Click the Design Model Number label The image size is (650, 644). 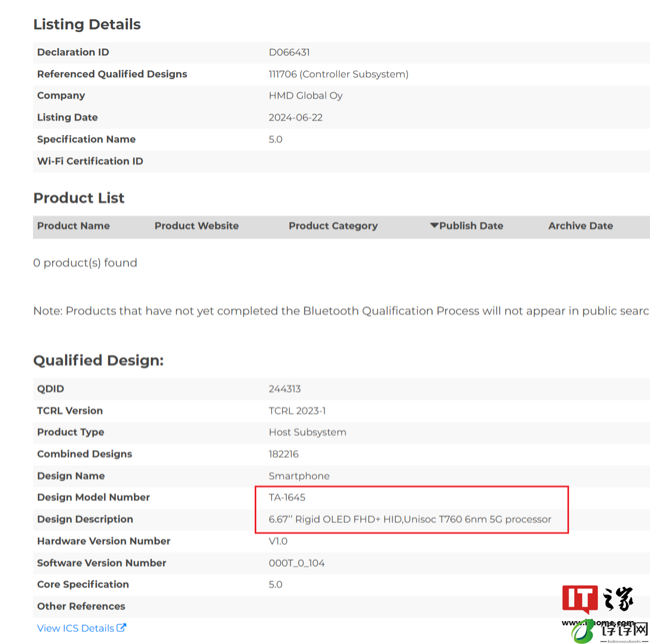tap(93, 497)
